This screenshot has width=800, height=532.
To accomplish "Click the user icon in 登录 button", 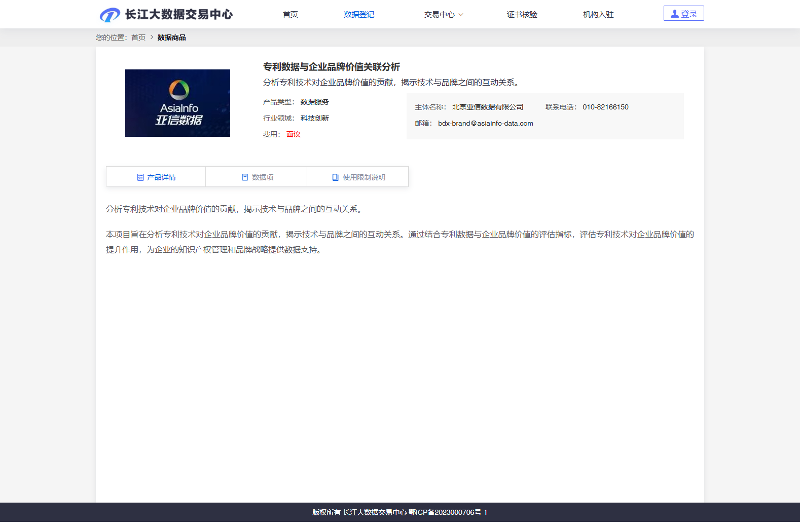I will 674,14.
